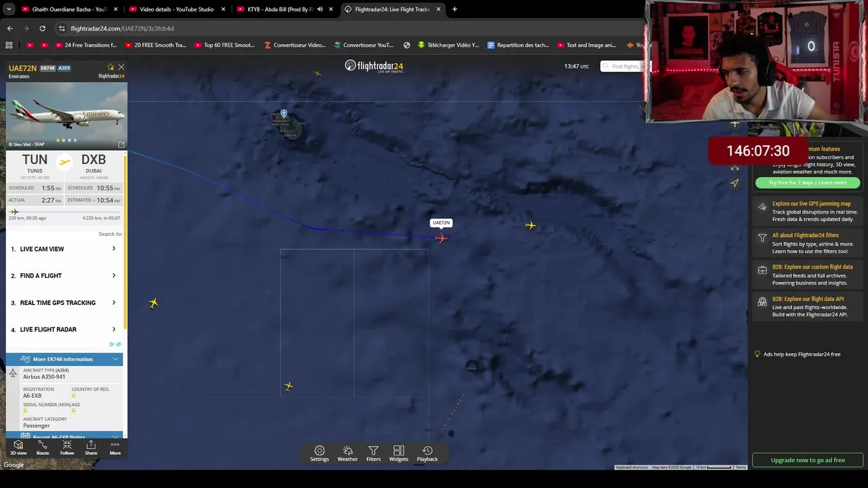868x488 pixels.
Task: Click the flight progress bar
Action: click(66, 212)
